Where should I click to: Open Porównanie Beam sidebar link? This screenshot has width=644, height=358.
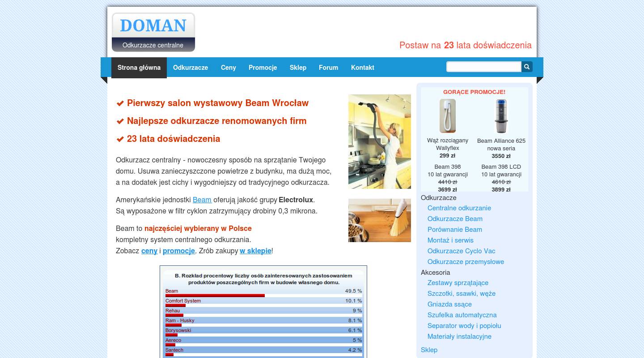pyautogui.click(x=455, y=230)
